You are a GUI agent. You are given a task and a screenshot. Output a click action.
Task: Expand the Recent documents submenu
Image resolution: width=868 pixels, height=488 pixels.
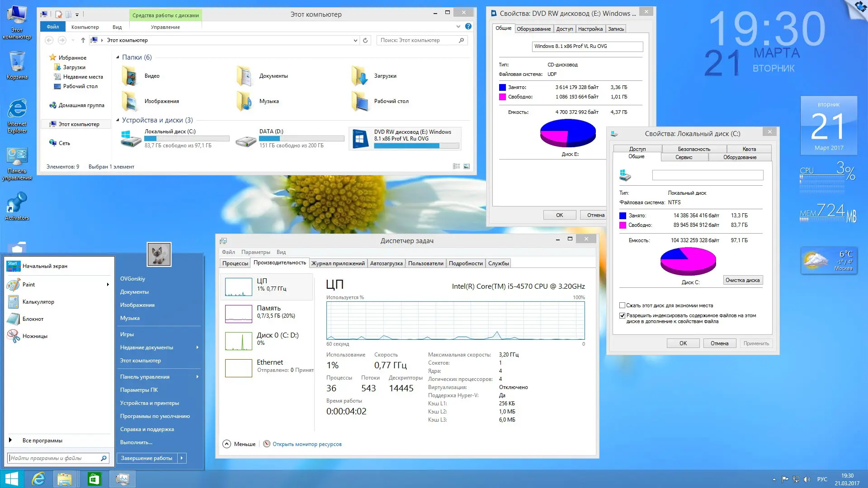point(197,347)
